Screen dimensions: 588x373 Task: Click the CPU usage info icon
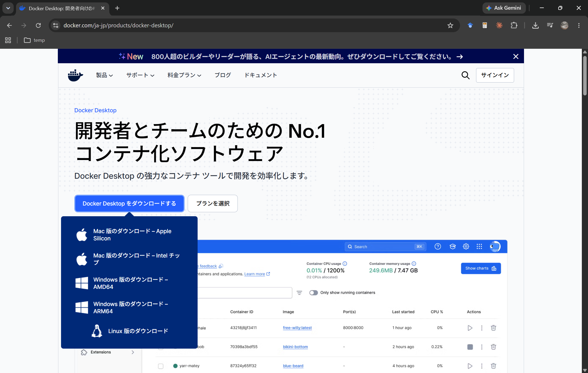(x=345, y=264)
